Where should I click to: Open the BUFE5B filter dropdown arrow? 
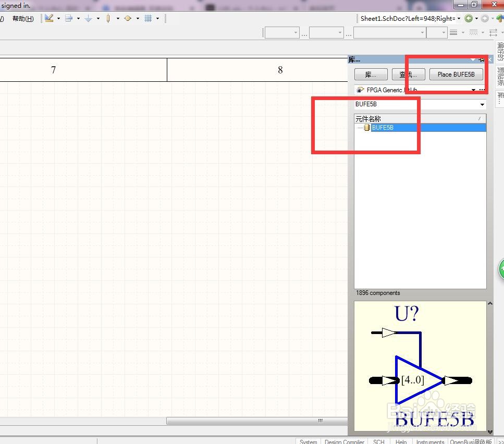(482, 104)
